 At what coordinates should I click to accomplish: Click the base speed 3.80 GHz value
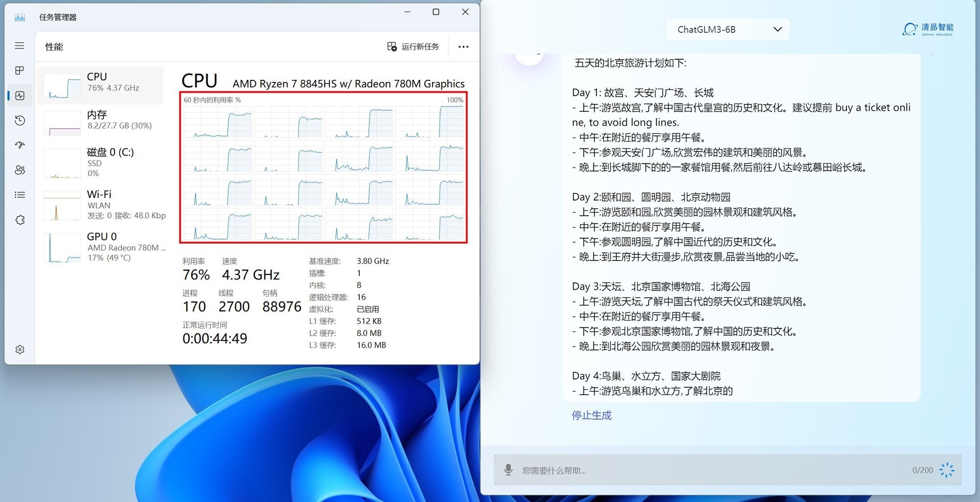[373, 261]
